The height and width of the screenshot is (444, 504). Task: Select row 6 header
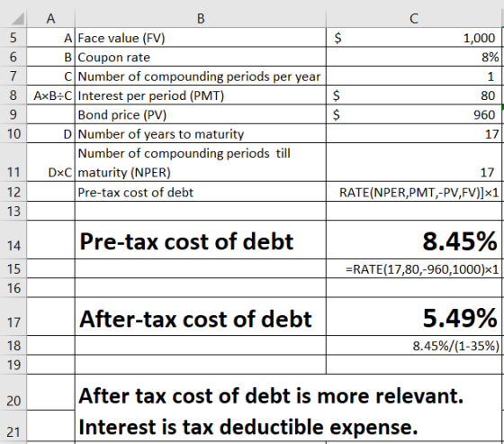(x=13, y=57)
